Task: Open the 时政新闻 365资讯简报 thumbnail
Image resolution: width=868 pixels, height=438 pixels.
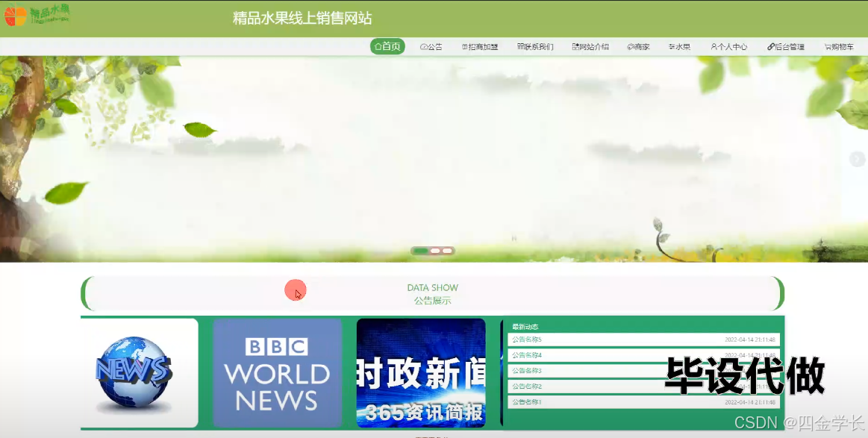Action: pos(421,372)
